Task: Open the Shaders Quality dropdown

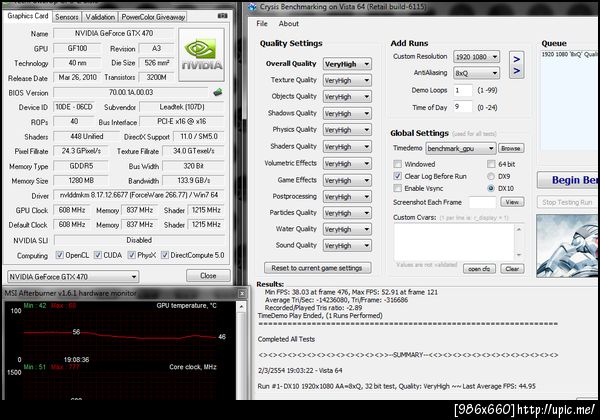Action: 347,147
